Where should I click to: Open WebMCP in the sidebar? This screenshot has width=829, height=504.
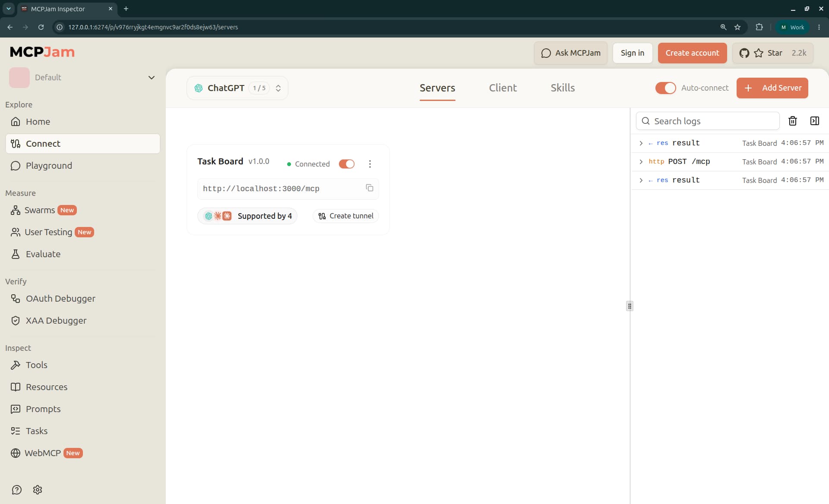(x=82, y=453)
